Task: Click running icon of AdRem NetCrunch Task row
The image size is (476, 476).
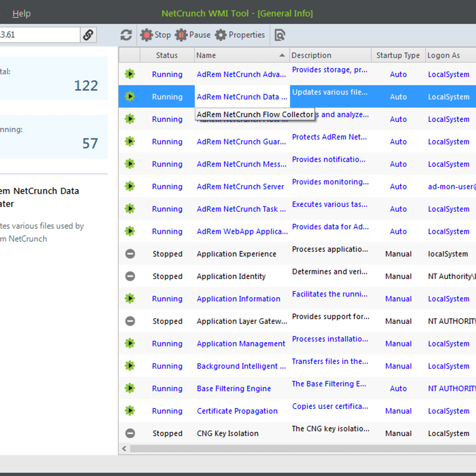Action: pos(130,209)
